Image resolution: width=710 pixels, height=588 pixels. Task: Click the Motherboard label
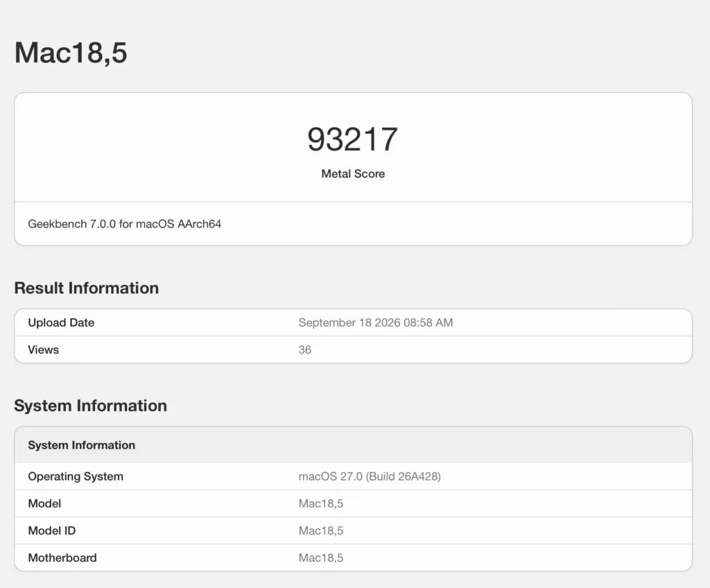tap(62, 558)
